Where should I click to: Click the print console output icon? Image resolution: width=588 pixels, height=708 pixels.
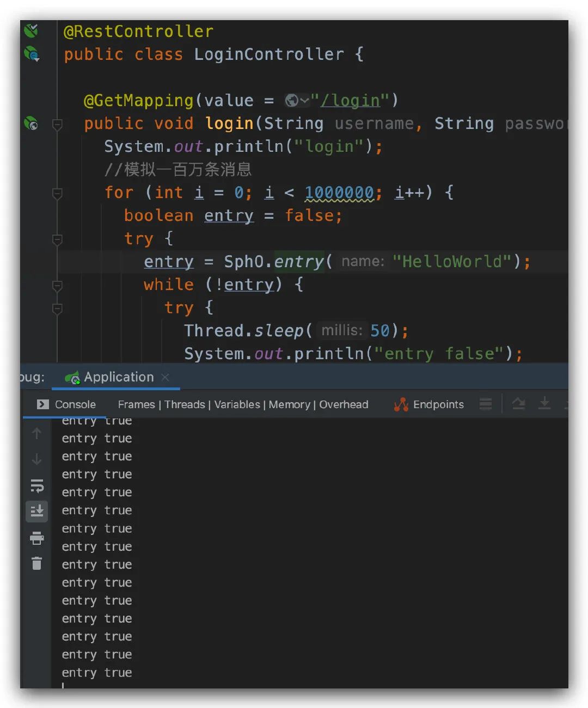[x=36, y=538]
